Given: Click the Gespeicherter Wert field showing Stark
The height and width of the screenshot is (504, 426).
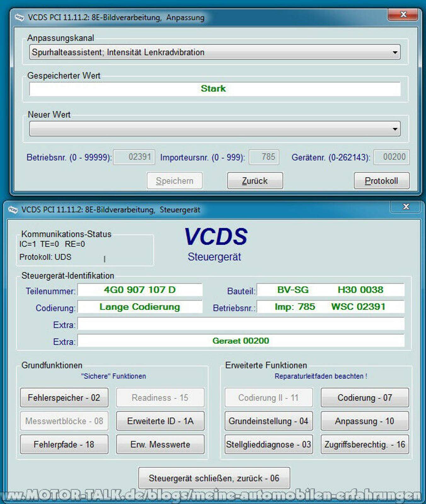Looking at the screenshot, I should pos(215,89).
